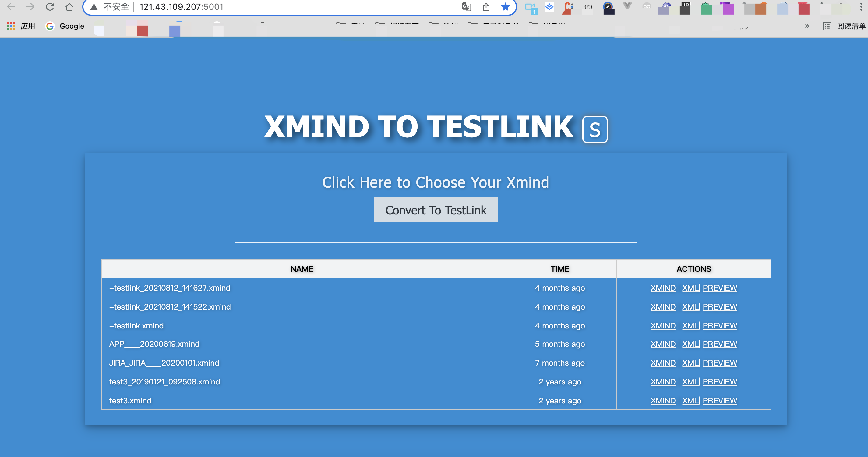
Task: Click the not secure warning icon
Action: tap(94, 7)
